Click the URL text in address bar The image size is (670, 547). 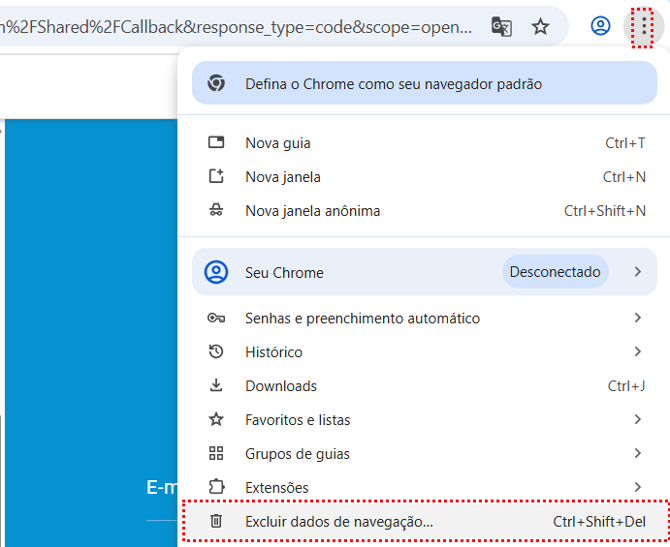pyautogui.click(x=240, y=27)
